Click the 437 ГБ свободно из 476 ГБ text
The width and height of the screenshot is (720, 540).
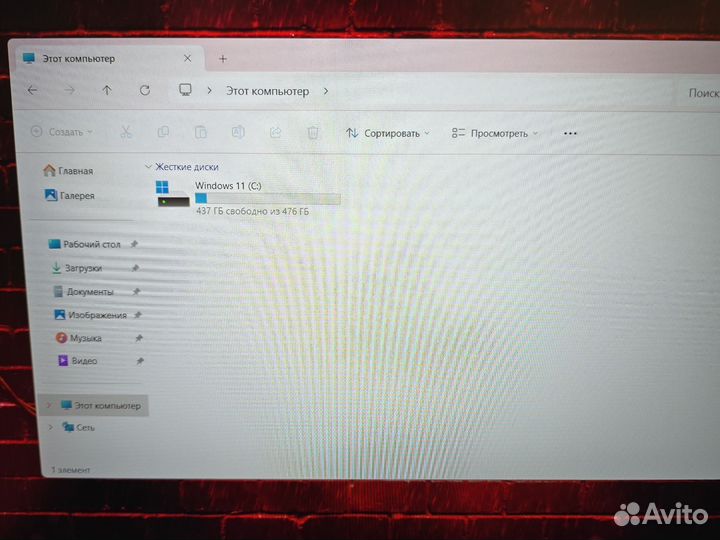(252, 211)
